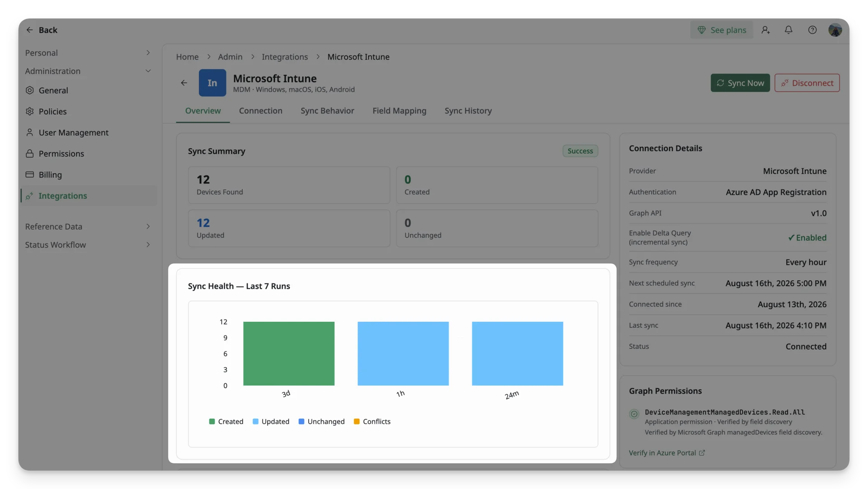Click the Back text at top left
The width and height of the screenshot is (868, 489).
pos(48,30)
